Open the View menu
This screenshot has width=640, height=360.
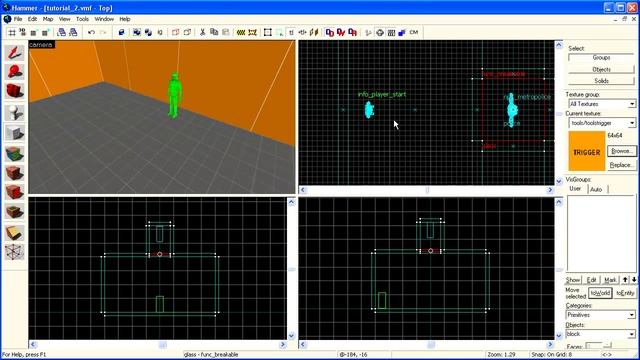click(x=64, y=19)
